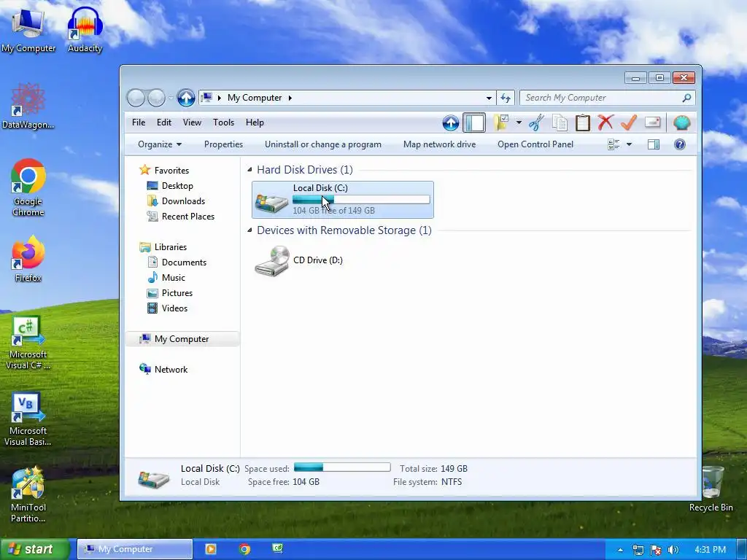Select My Computer in the navigation pane
The width and height of the screenshot is (747, 560).
182,339
